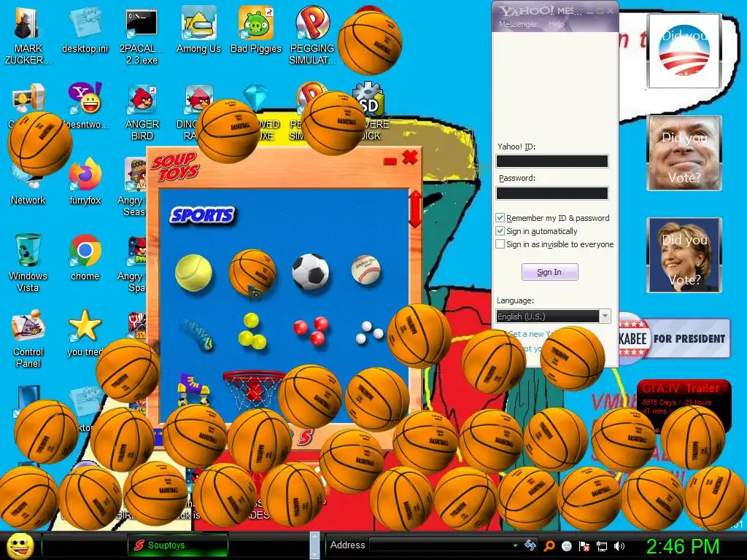Select the three red balls toy
The width and height of the screenshot is (747, 560).
click(311, 330)
